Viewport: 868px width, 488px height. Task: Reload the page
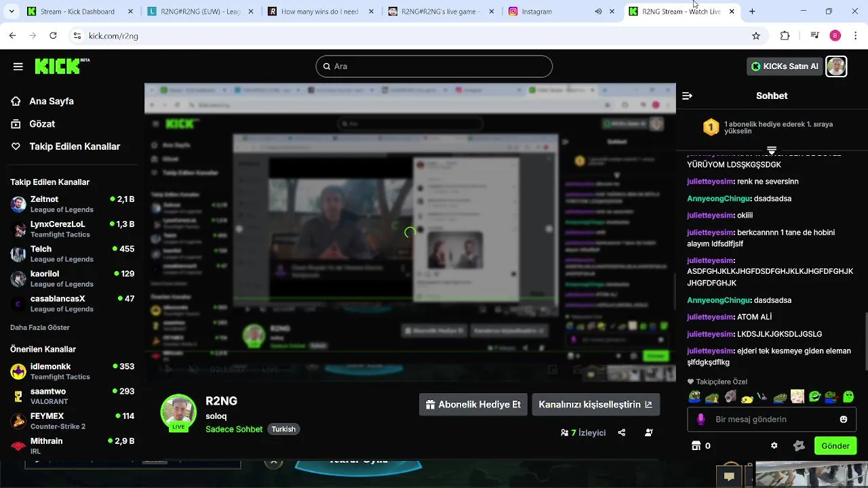click(53, 36)
